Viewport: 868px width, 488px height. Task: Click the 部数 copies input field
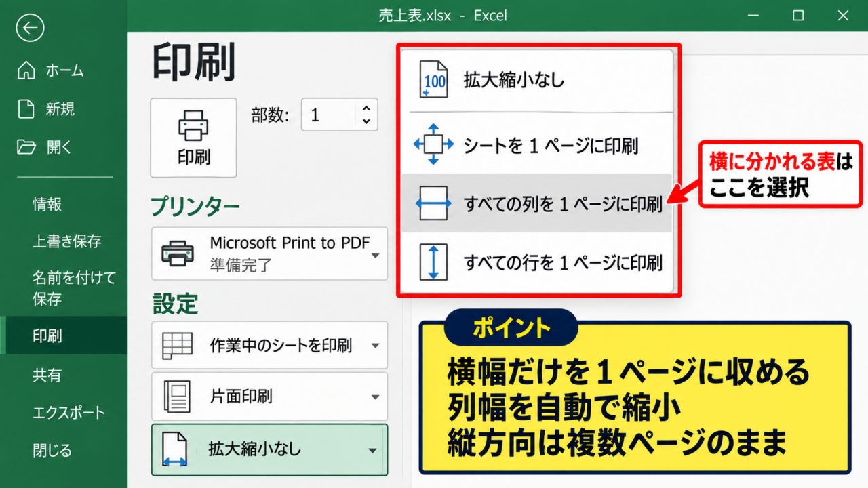[329, 115]
